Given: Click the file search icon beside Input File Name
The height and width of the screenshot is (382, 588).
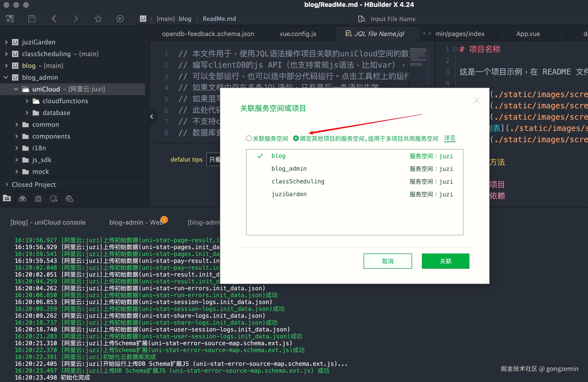Looking at the screenshot, I should click(362, 19).
